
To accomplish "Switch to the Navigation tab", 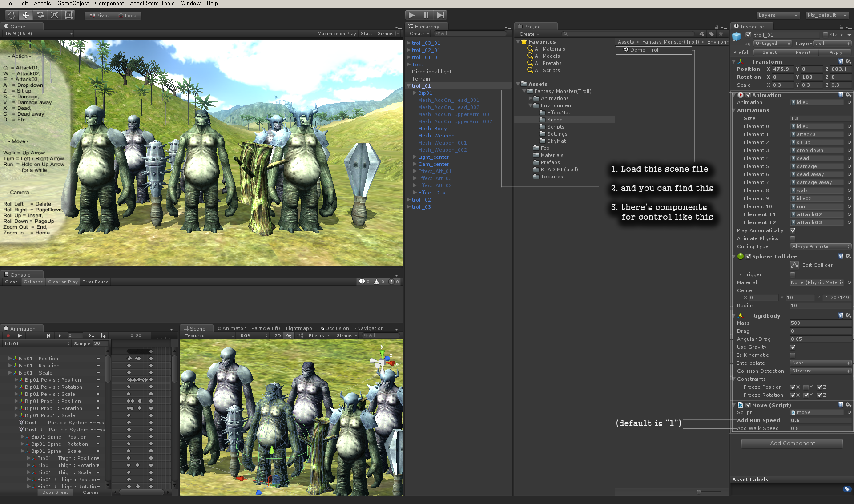I will (x=369, y=328).
